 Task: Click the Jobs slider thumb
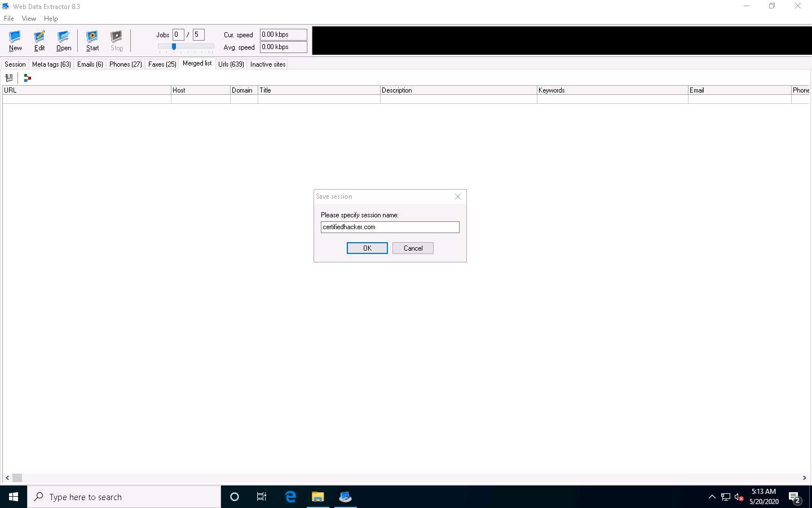pos(174,47)
